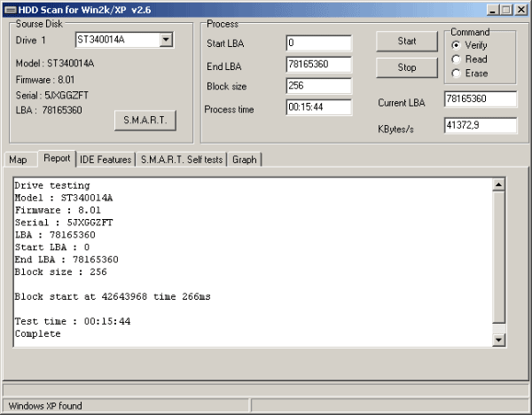Viewport: 532px width, 415px height.
Task: Switch to the Graph tab
Action: coord(245,160)
